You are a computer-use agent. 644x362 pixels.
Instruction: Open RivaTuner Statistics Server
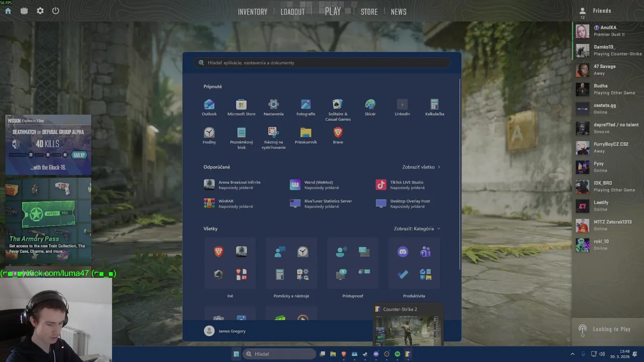[x=321, y=204]
